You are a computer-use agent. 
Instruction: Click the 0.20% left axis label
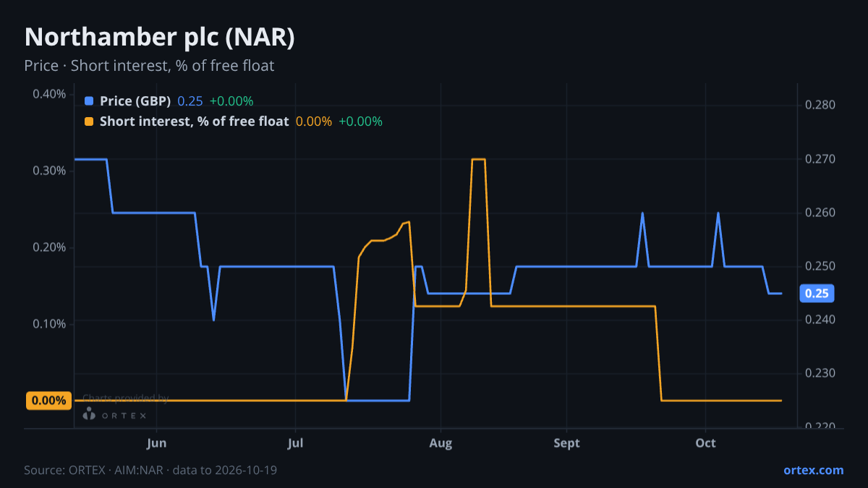(49, 247)
